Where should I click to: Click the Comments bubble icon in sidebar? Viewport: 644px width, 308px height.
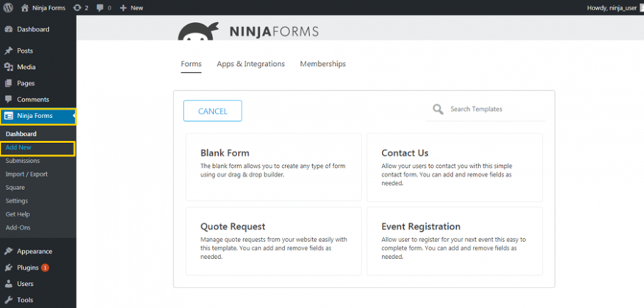[x=9, y=99]
